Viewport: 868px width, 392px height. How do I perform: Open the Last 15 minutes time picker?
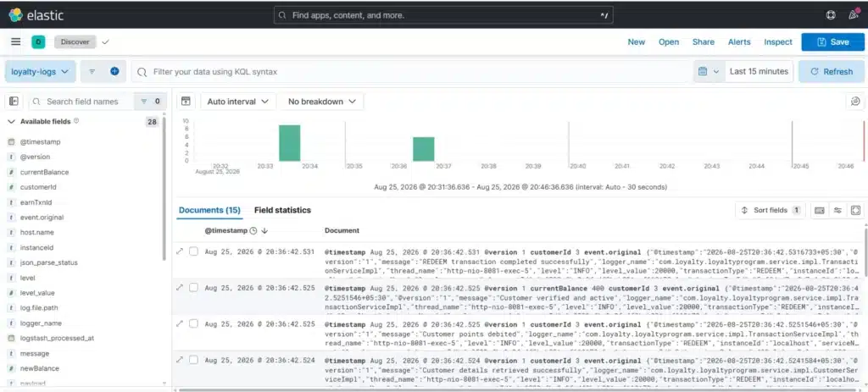click(x=759, y=71)
